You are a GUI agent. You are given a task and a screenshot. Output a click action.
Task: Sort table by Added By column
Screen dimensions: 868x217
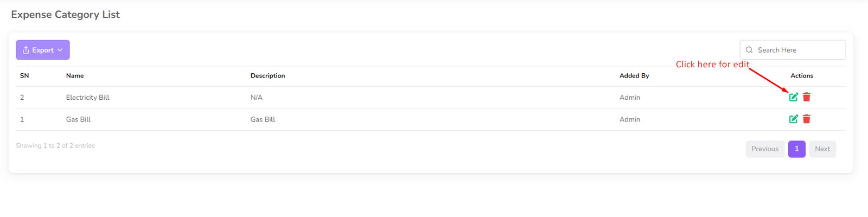634,76
